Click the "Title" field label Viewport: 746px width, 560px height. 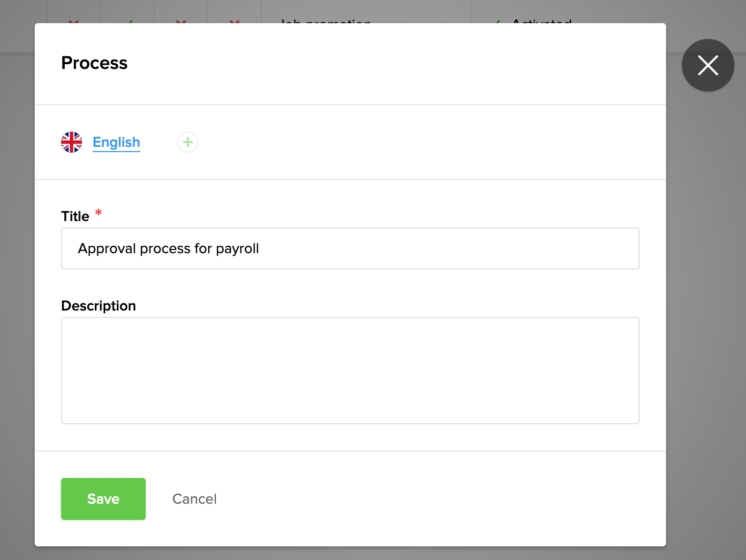point(75,216)
